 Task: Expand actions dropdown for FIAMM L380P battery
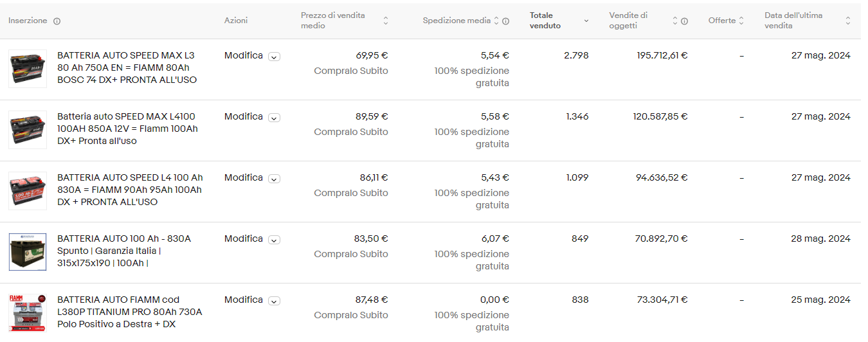[274, 301]
